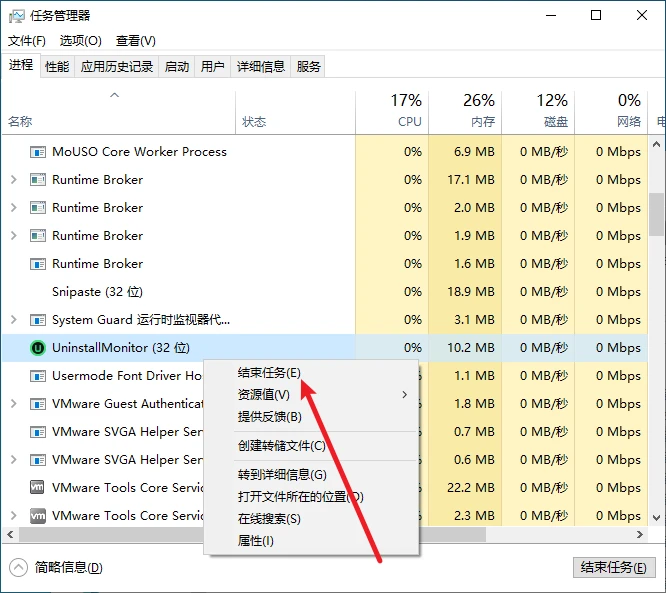Select the 进程 tab
The height and width of the screenshot is (593, 666).
click(x=21, y=65)
